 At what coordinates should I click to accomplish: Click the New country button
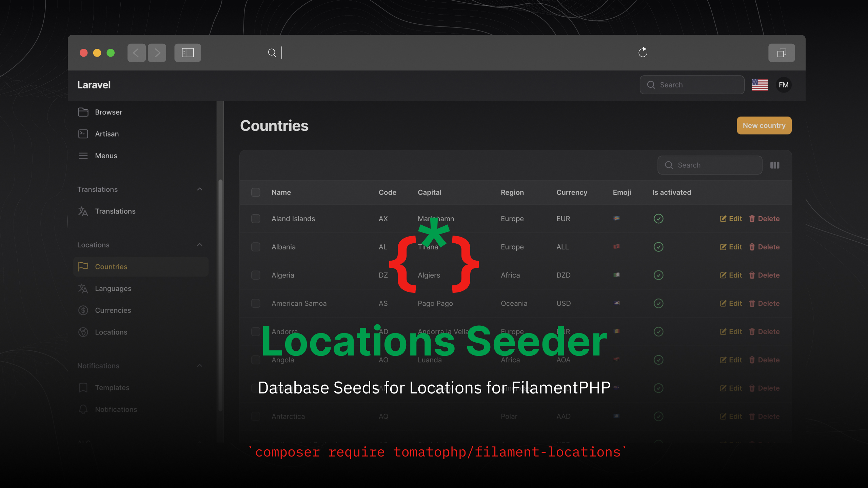pyautogui.click(x=764, y=125)
